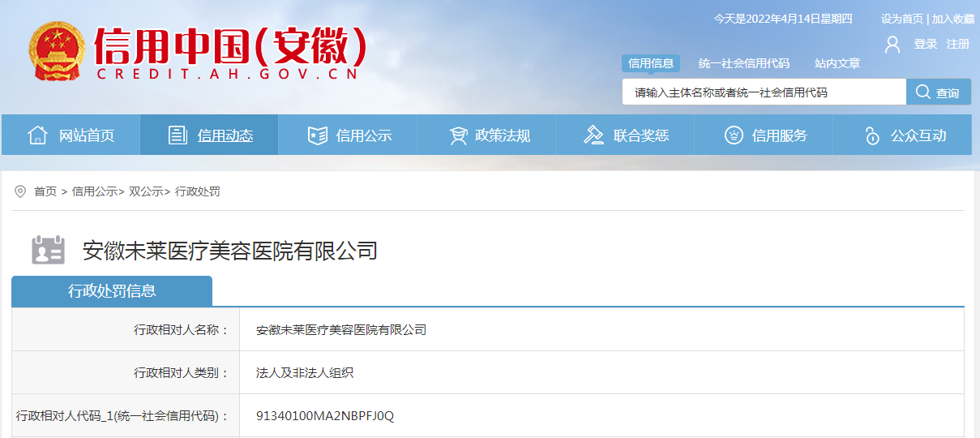The height and width of the screenshot is (438, 980).
Task: Select the 信用信息 search tab
Action: [x=651, y=63]
